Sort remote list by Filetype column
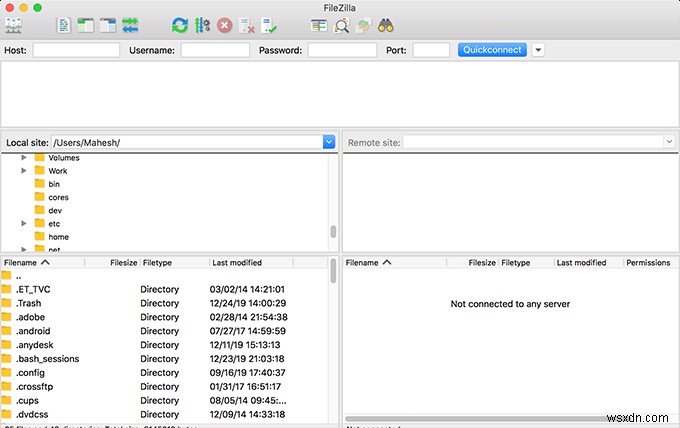680x428 pixels. [526, 262]
